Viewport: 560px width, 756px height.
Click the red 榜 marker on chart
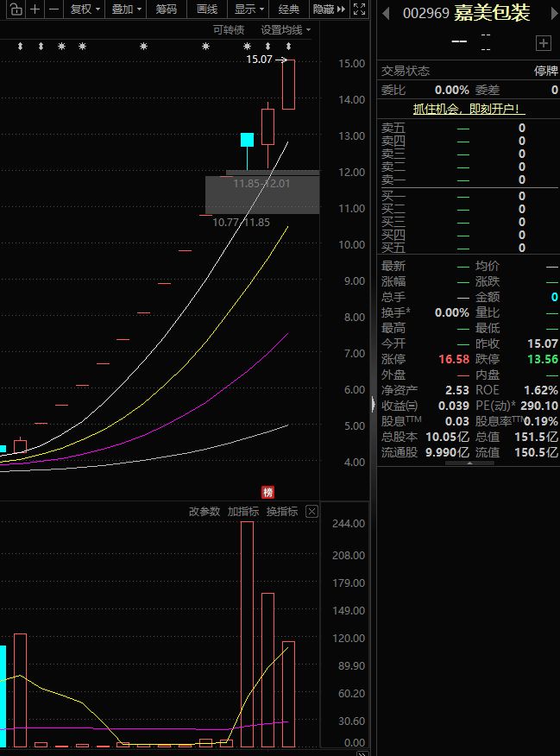pos(267,492)
